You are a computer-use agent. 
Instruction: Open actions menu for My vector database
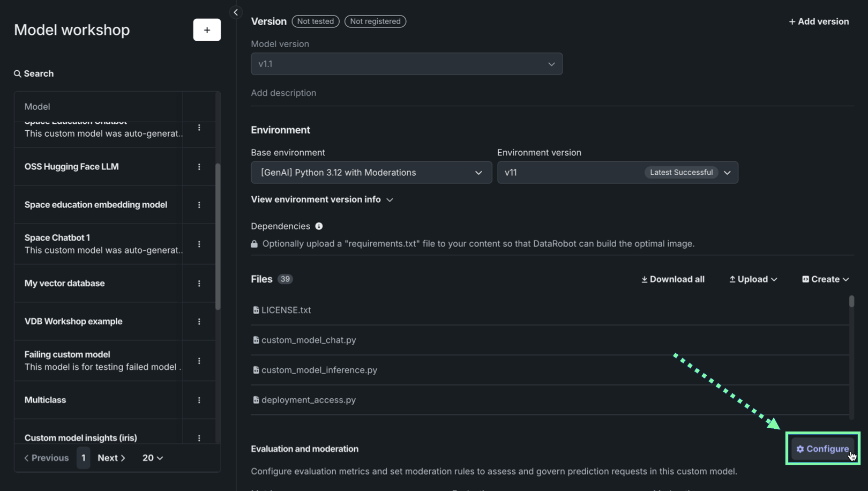coord(199,284)
